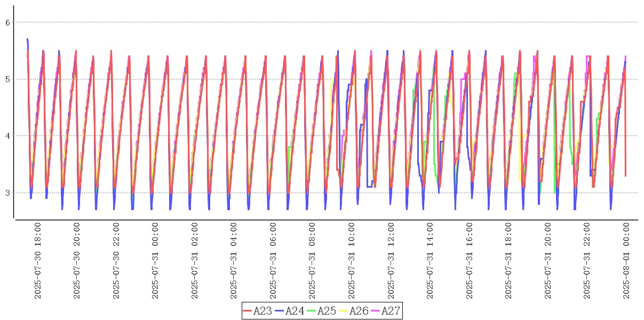Image resolution: width=644 pixels, height=320 pixels.
Task: Click the 2025-08-01 00:00 x-axis label
Action: click(x=627, y=261)
